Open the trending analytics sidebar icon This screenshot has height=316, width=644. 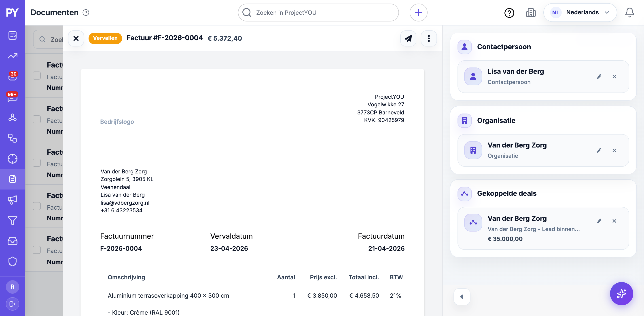coord(12,56)
